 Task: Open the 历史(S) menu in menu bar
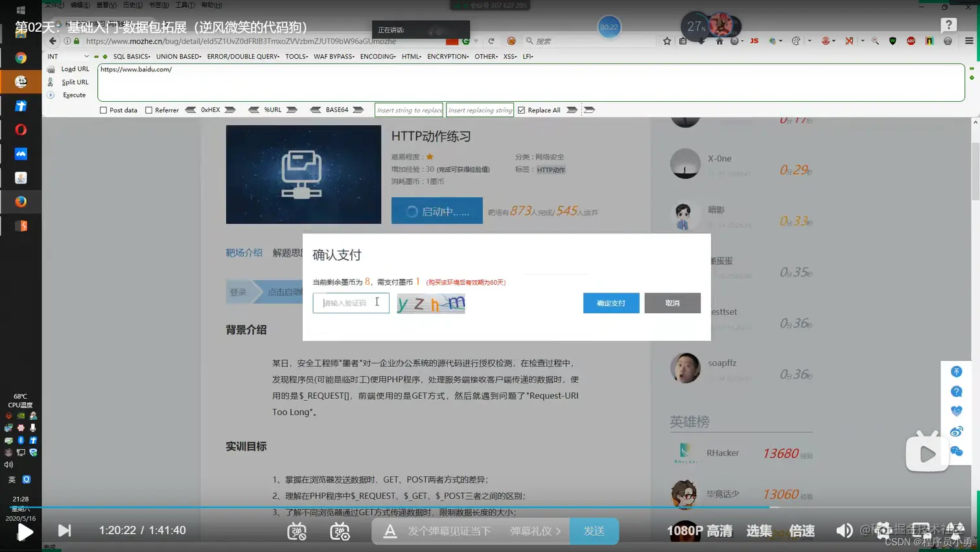132,5
